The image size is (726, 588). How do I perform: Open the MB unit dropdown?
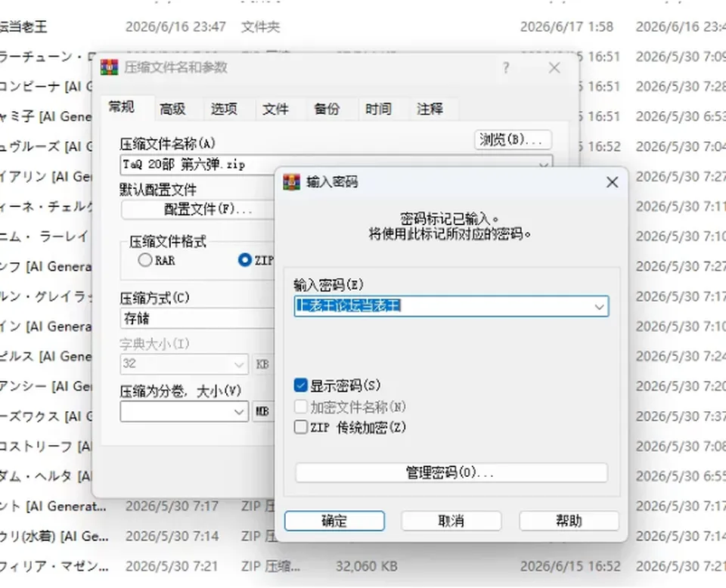coord(262,411)
